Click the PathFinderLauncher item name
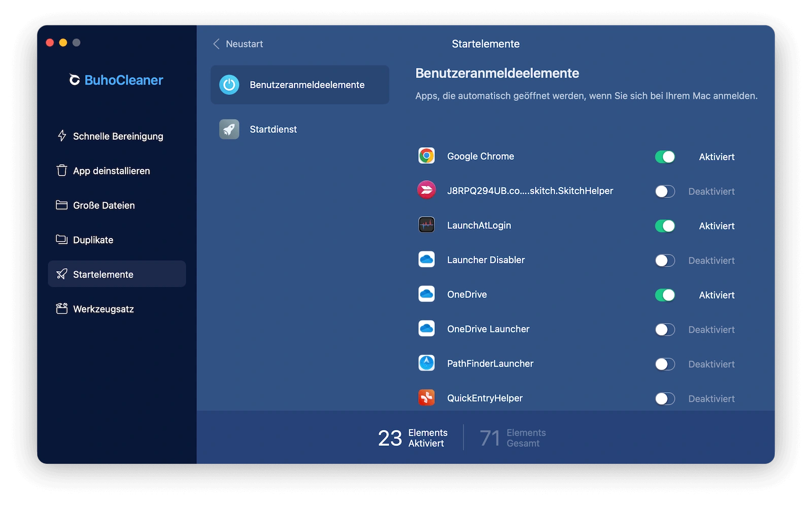The height and width of the screenshot is (513, 812). [x=490, y=363]
